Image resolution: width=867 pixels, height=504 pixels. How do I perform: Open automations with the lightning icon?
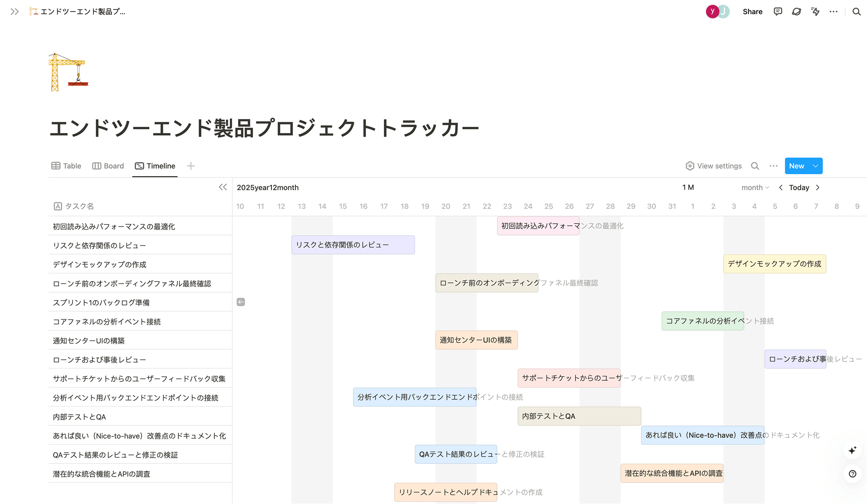point(815,11)
